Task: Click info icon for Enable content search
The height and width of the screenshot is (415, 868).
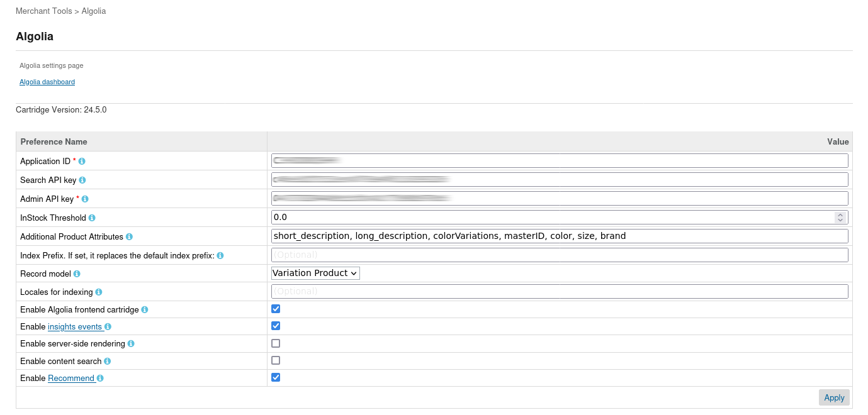Action: (107, 362)
